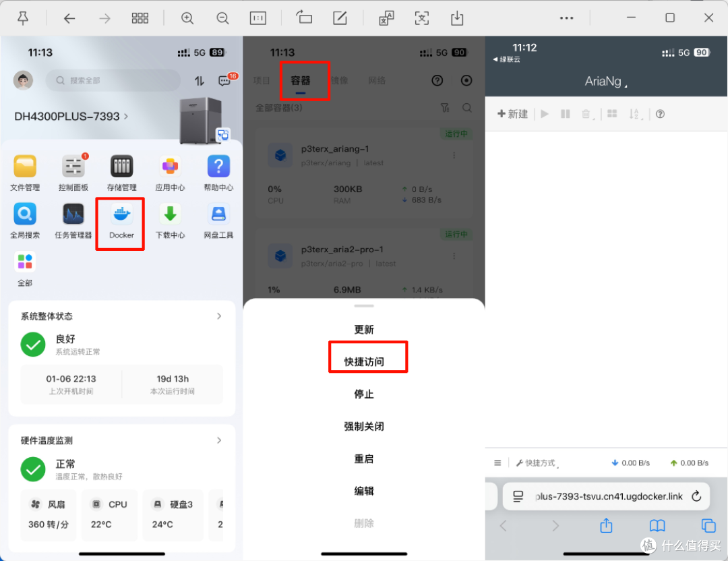Open the 帮助中心 app
Image resolution: width=728 pixels, height=561 pixels.
point(218,173)
